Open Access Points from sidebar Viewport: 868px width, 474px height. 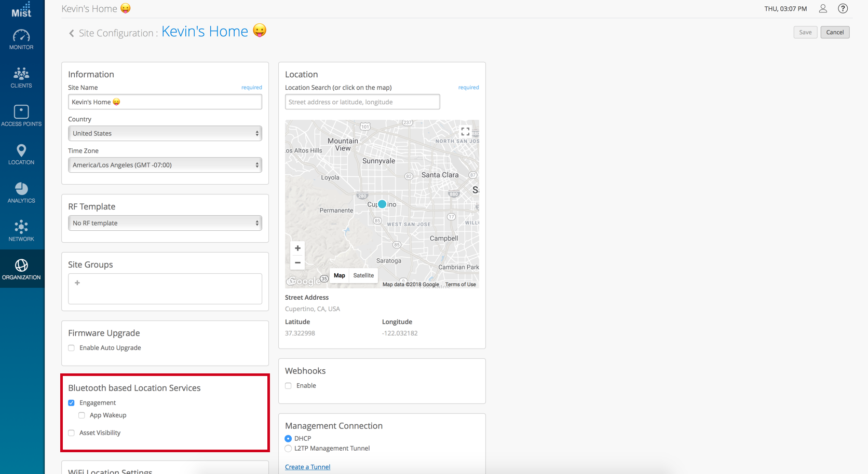[x=21, y=116]
